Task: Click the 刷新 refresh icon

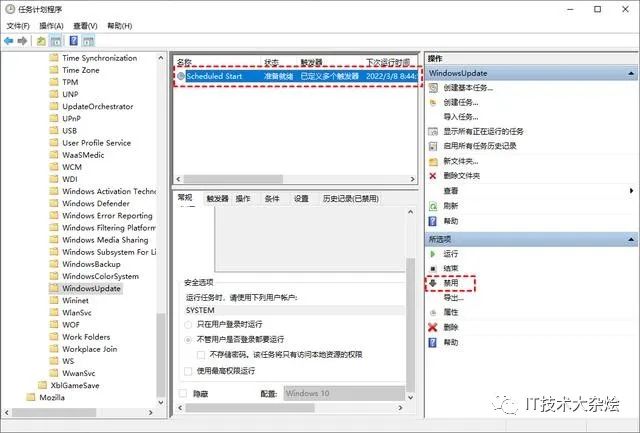Action: pyautogui.click(x=433, y=206)
